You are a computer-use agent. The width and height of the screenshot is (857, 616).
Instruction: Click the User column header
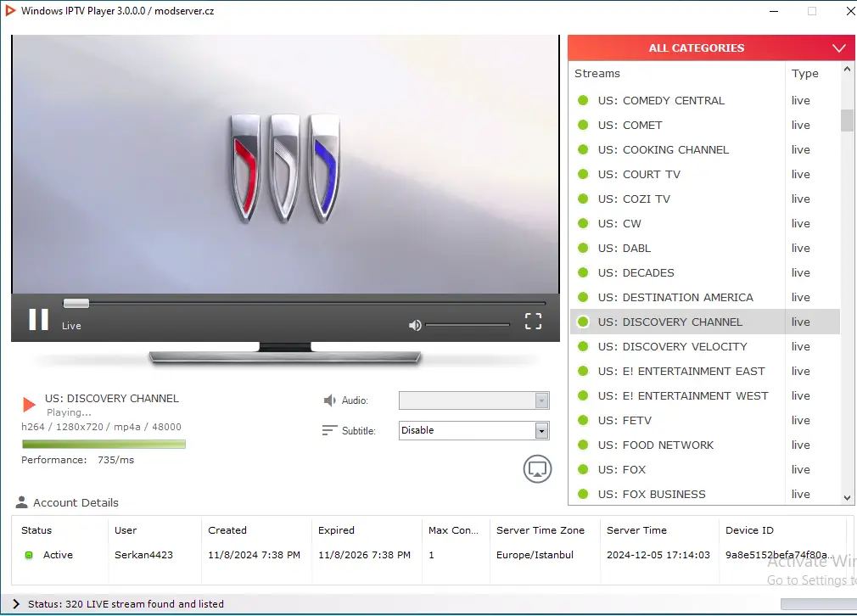click(126, 530)
